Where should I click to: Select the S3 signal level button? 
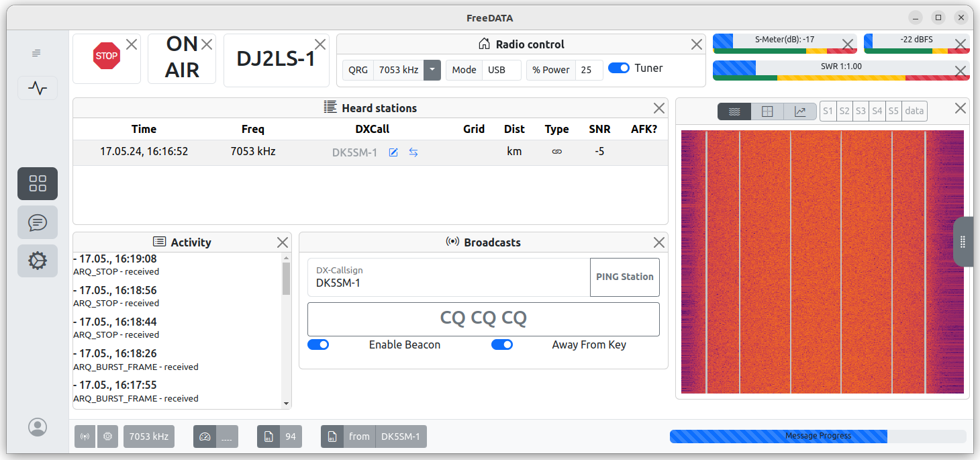861,111
